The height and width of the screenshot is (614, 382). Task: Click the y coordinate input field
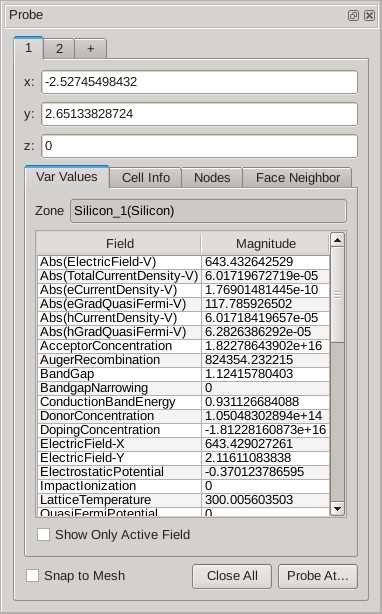point(200,114)
